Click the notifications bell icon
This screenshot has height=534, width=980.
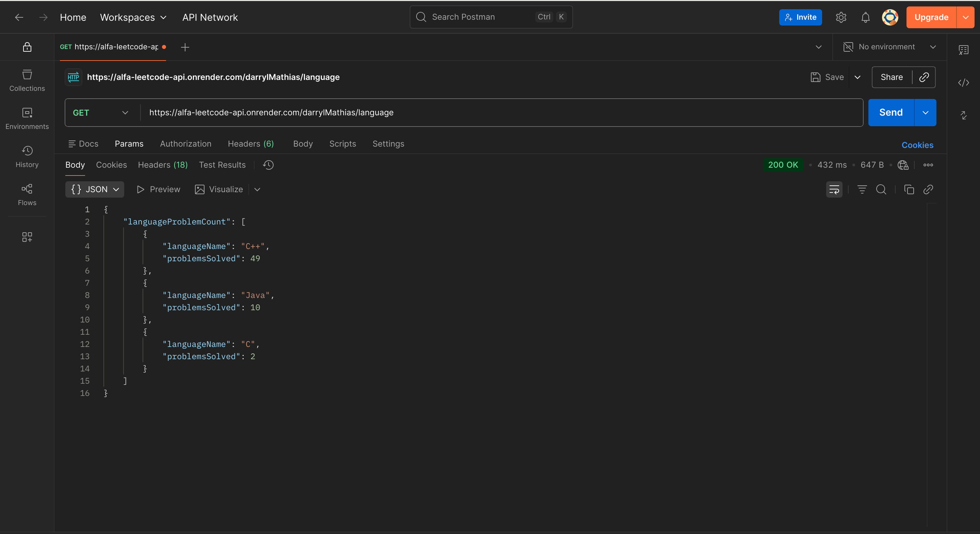point(865,17)
